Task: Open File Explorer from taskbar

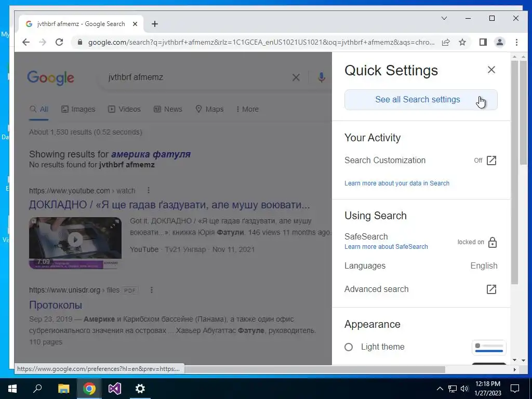Action: (x=63, y=389)
